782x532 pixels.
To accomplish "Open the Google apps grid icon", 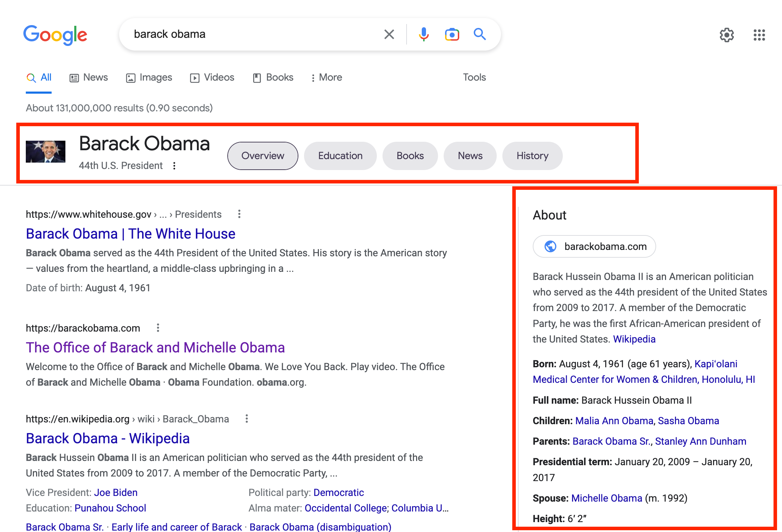I will [x=759, y=35].
